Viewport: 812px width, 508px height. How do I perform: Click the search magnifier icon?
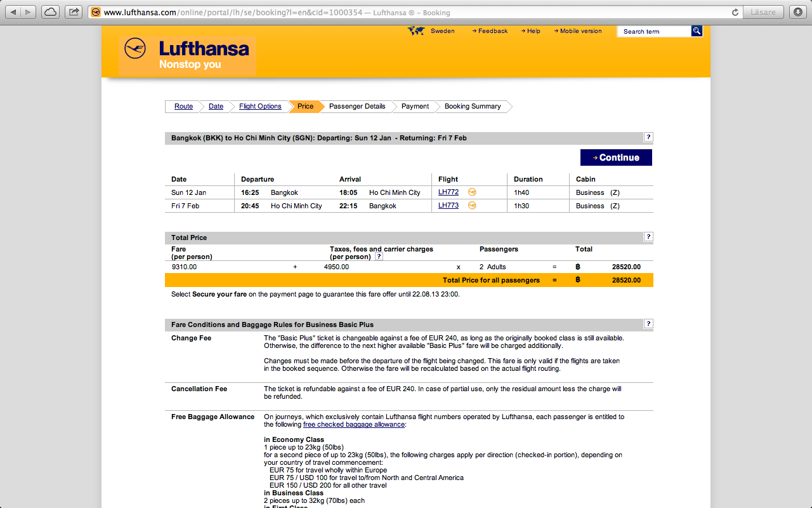point(697,31)
